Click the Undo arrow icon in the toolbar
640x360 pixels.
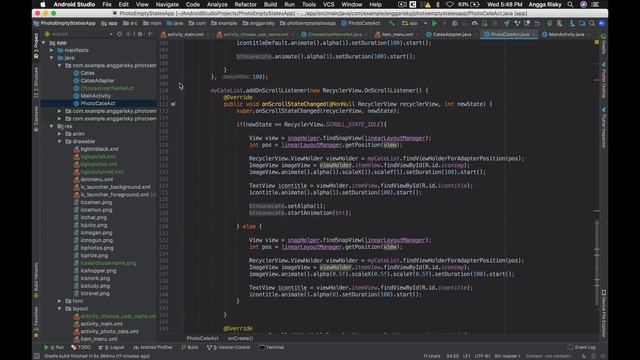pos(537,24)
